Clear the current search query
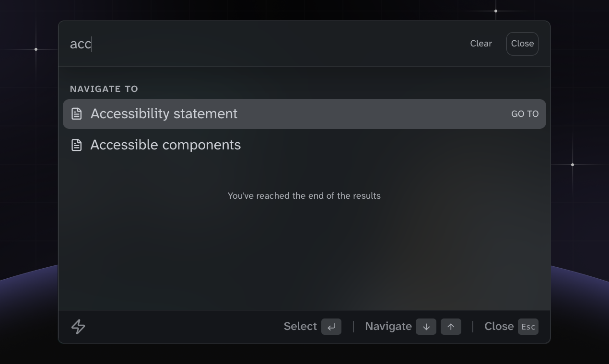 pyautogui.click(x=481, y=43)
